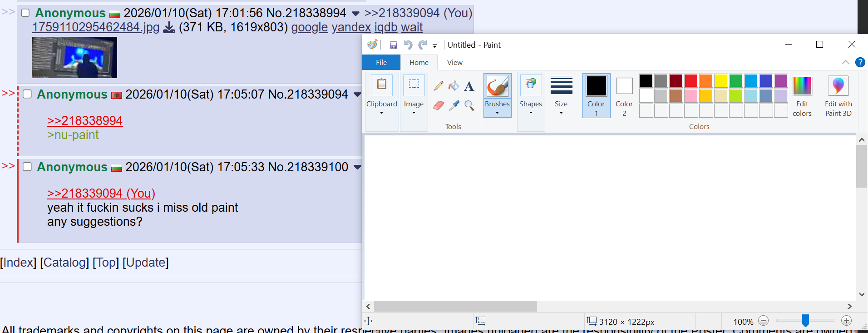Search image with iqdb link
This screenshot has width=868, height=333.
point(385,27)
